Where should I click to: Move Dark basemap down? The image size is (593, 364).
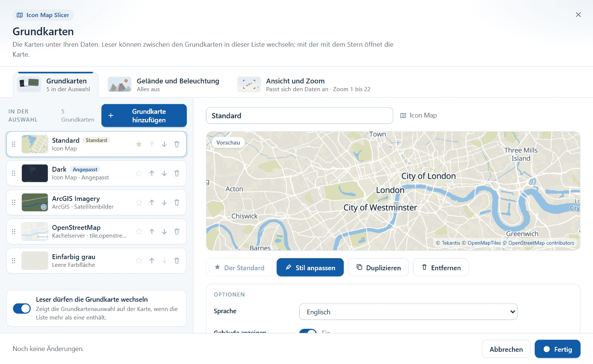[164, 173]
